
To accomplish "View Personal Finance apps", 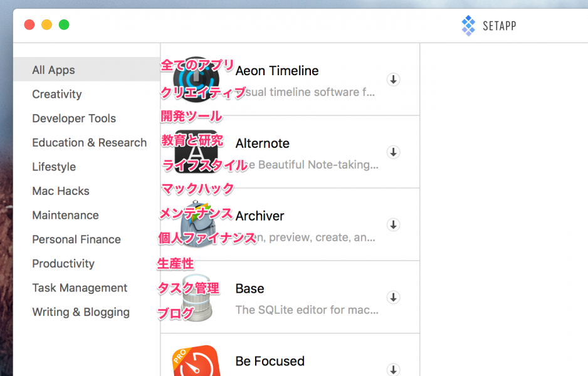I will tap(76, 239).
